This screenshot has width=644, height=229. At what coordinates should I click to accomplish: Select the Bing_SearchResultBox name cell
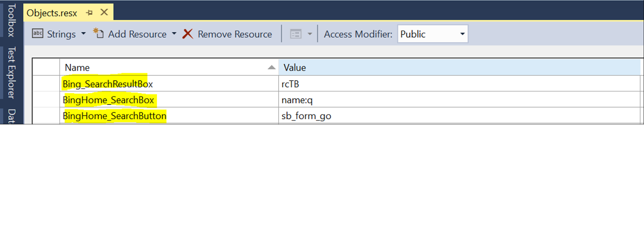coord(108,84)
